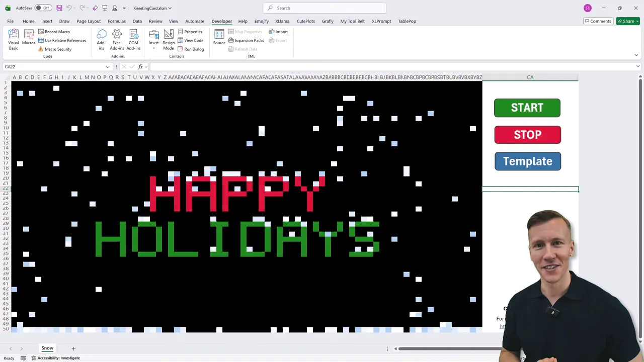Expand the GreetingCard.xlsm file name dropdown

click(x=170, y=8)
